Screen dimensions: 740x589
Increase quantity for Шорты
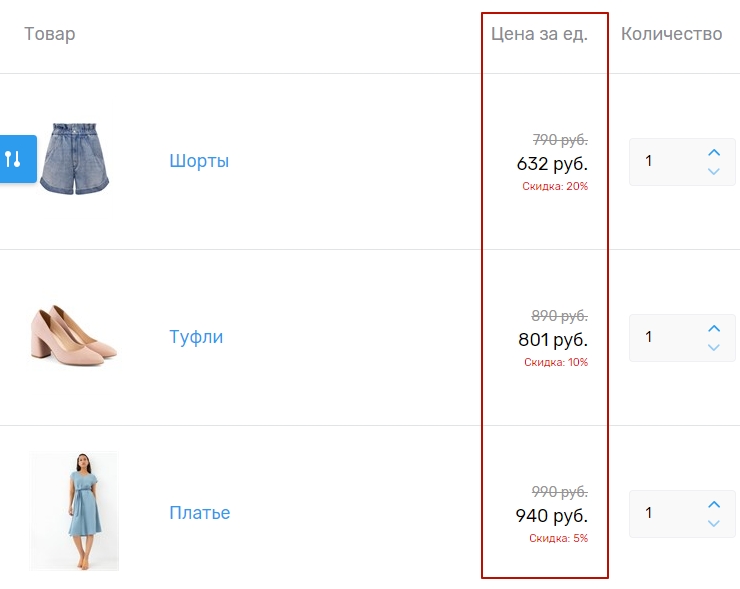click(714, 152)
